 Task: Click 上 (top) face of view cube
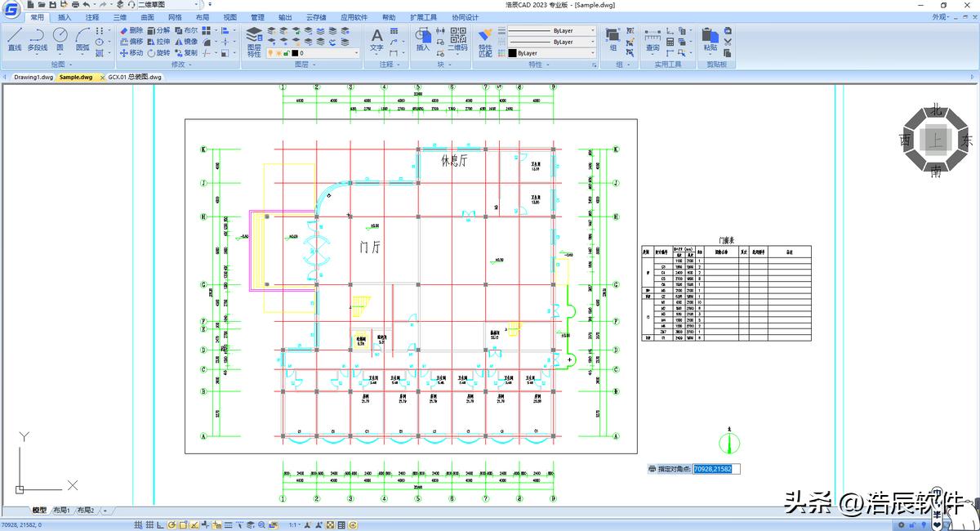click(x=936, y=141)
